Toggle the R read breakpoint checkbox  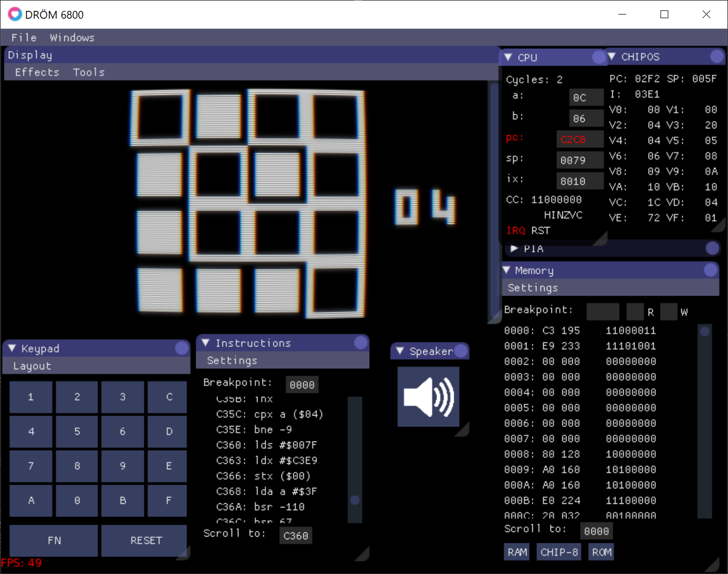pyautogui.click(x=635, y=312)
